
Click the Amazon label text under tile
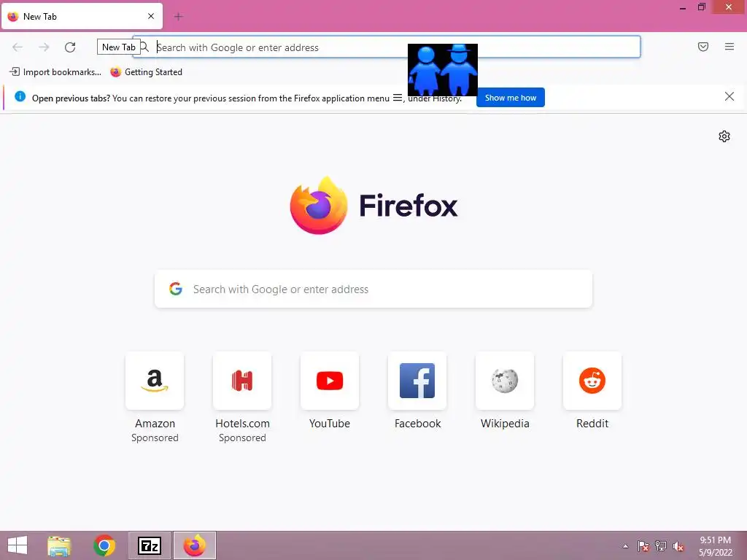tap(155, 424)
